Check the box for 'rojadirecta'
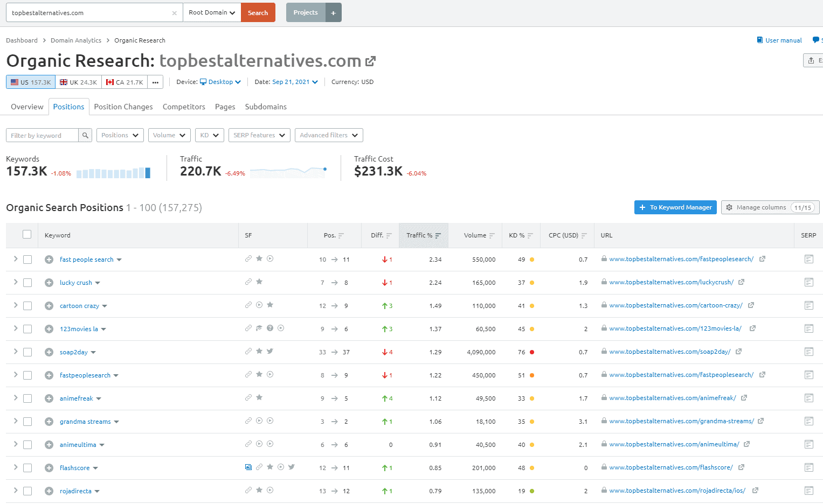 point(27,491)
